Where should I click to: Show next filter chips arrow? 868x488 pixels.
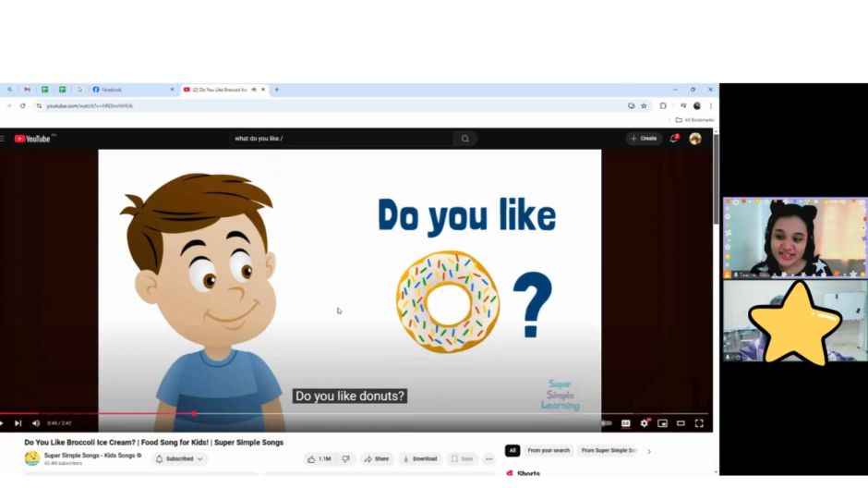(649, 451)
